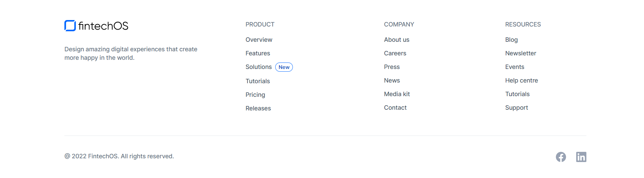644x178 pixels.
Task: Open the Blog link
Action: 511,40
